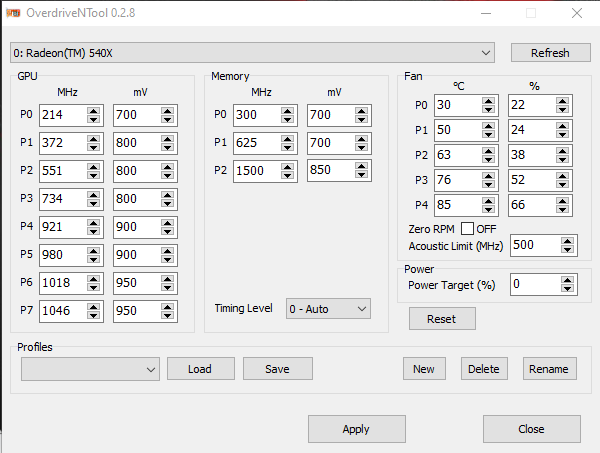Image resolution: width=600 pixels, height=453 pixels.
Task: Increase Fan P1 percent with up arrow
Action: [x=562, y=126]
